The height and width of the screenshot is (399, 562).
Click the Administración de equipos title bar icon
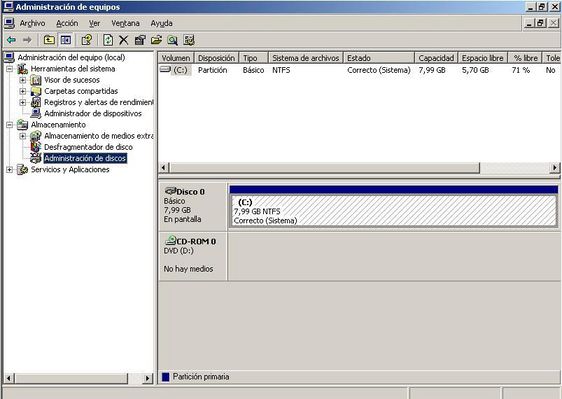8,7
